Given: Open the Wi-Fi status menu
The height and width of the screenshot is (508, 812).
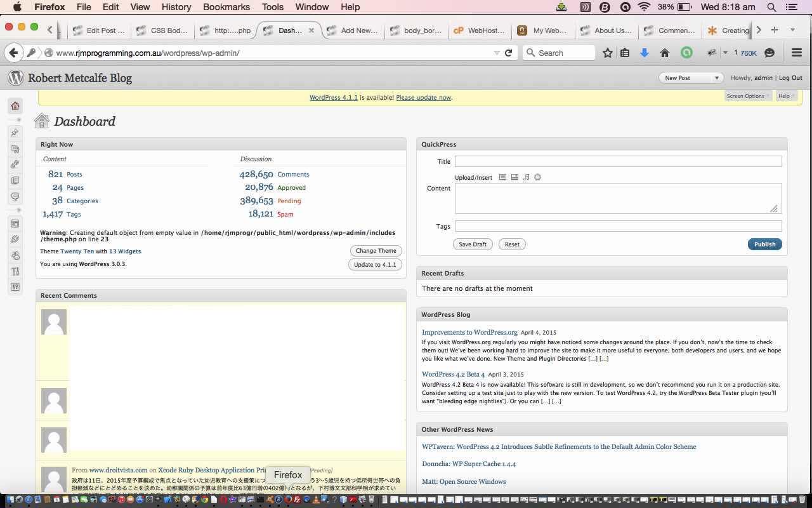Looking at the screenshot, I should click(645, 7).
